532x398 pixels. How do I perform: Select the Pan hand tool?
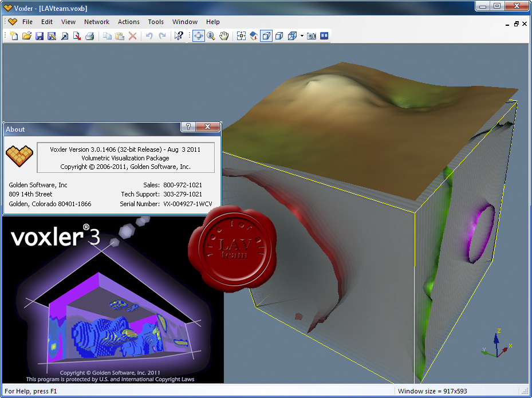pyautogui.click(x=224, y=36)
